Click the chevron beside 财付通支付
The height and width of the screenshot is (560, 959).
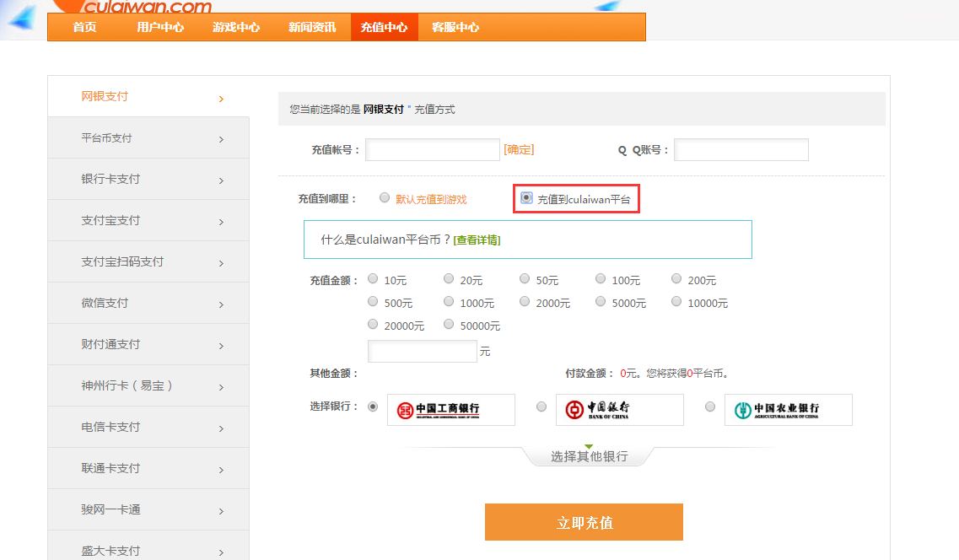[221, 346]
